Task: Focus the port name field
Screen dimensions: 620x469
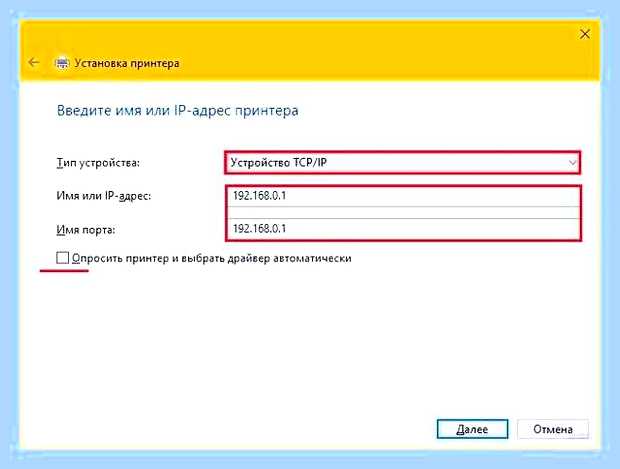Action: 403,229
